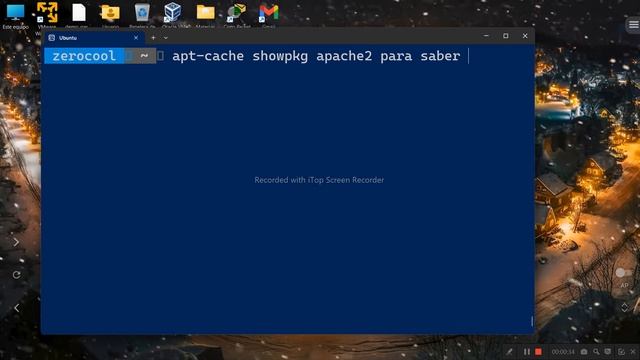Stop the recording with red button
The height and width of the screenshot is (360, 640).
click(538, 351)
